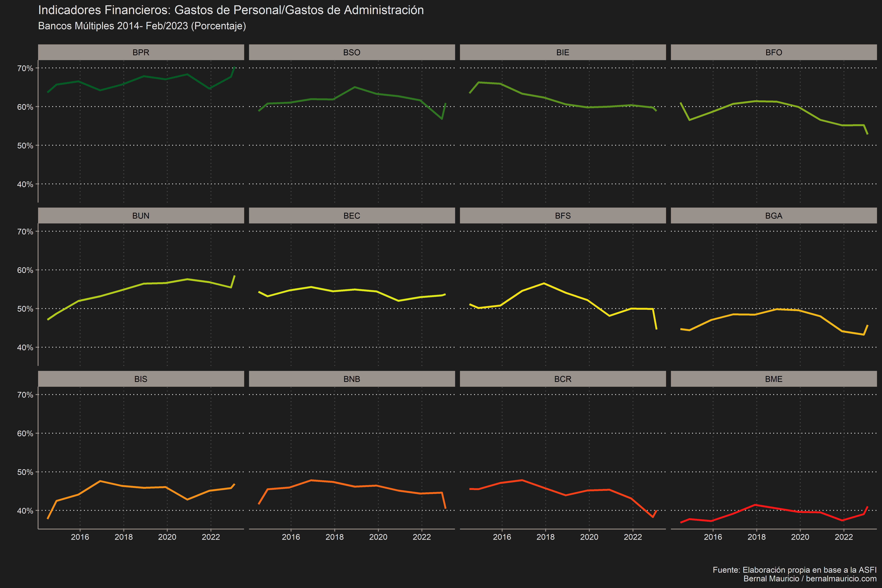Select the BCR facet header
Image resolution: width=882 pixels, height=588 pixels.
click(563, 379)
